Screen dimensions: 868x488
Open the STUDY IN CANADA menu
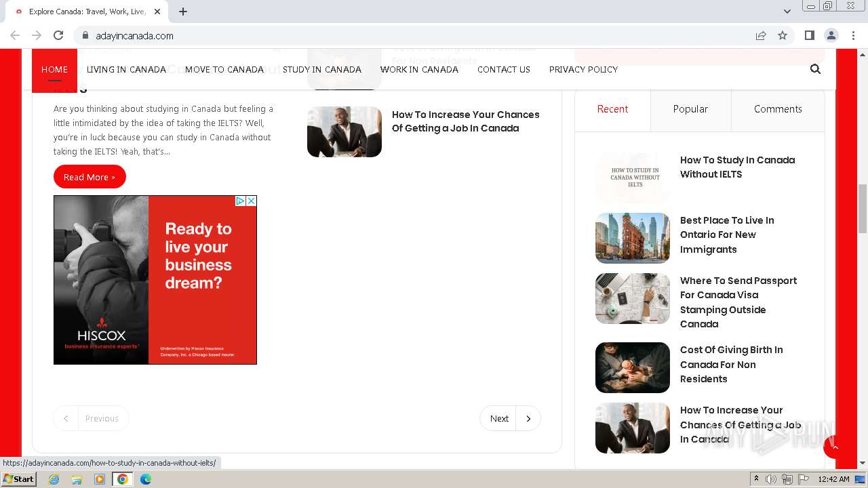tap(322, 69)
